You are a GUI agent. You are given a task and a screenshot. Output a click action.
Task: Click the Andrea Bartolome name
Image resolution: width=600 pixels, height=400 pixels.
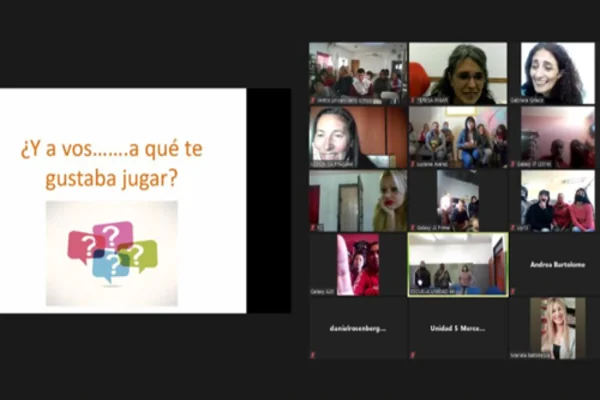[x=557, y=264]
